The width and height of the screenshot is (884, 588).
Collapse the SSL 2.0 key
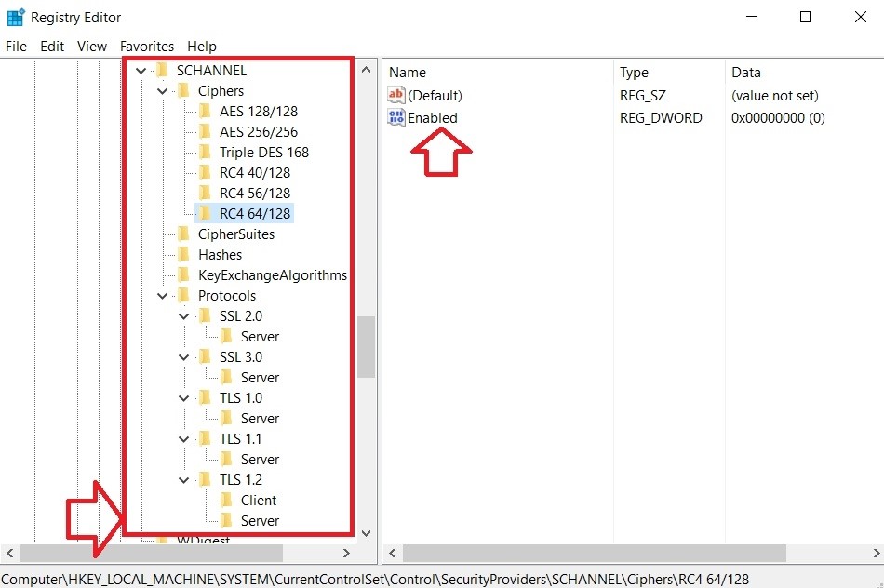[184, 316]
